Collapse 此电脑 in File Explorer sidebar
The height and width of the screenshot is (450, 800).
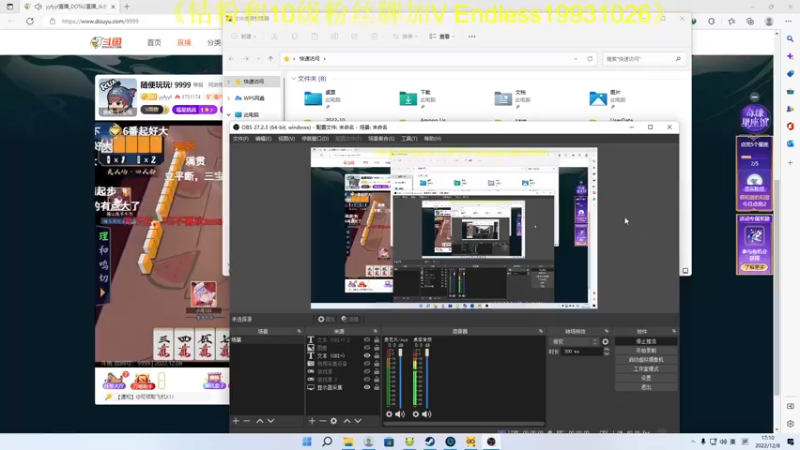pos(229,115)
